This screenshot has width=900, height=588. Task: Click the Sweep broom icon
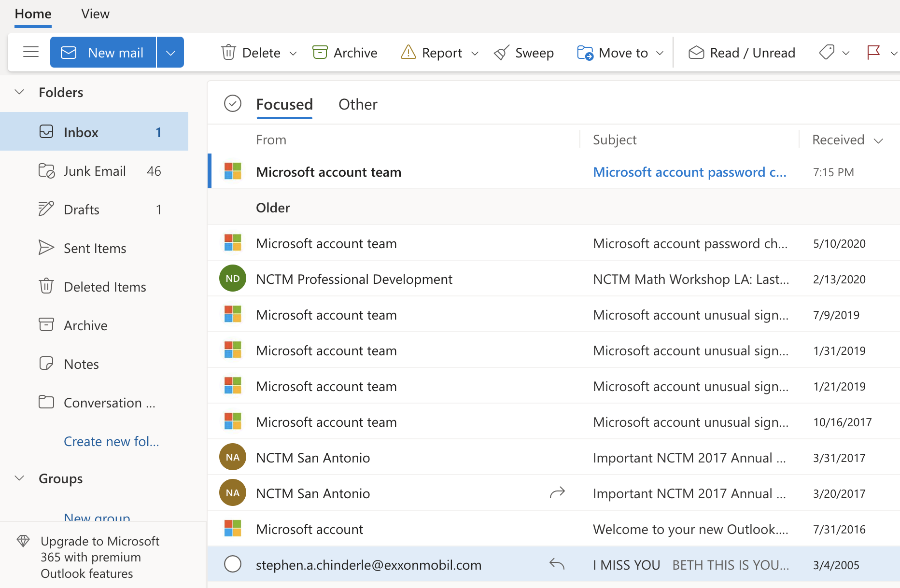(502, 52)
